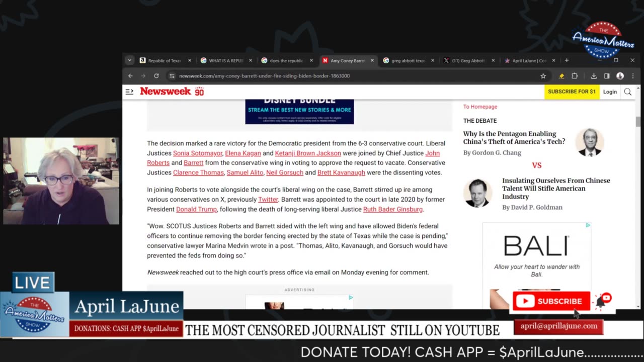The image size is (644, 362).
Task: Go back to the previous page
Action: click(x=130, y=76)
